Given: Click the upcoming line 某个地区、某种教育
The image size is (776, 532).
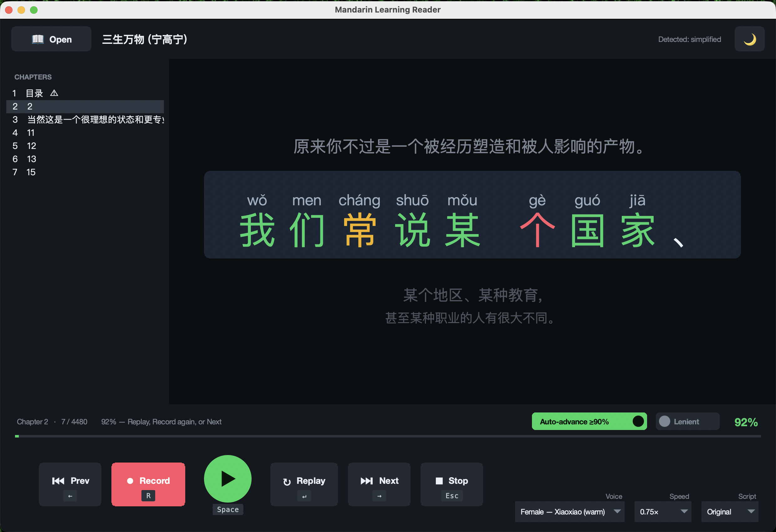Looking at the screenshot, I should pos(472,295).
